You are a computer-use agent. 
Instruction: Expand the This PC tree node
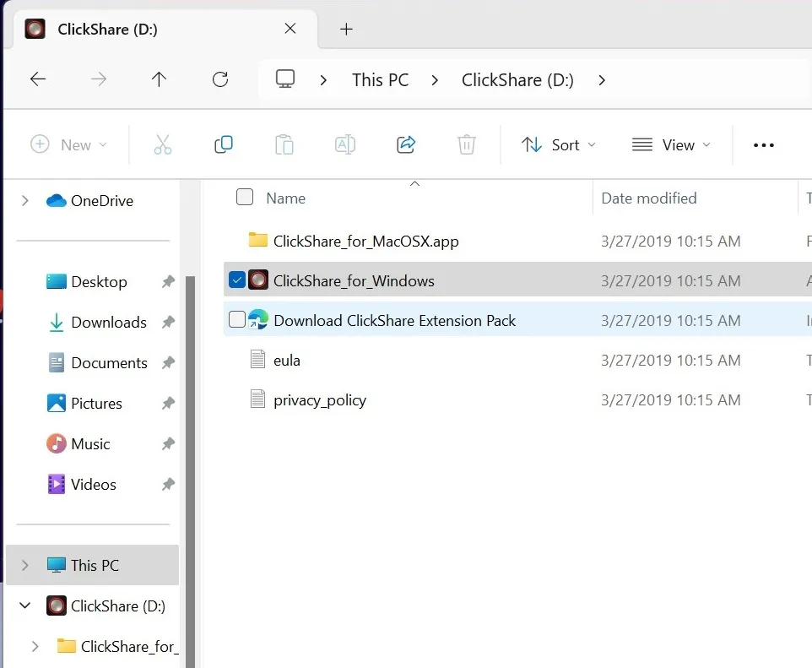click(x=24, y=565)
